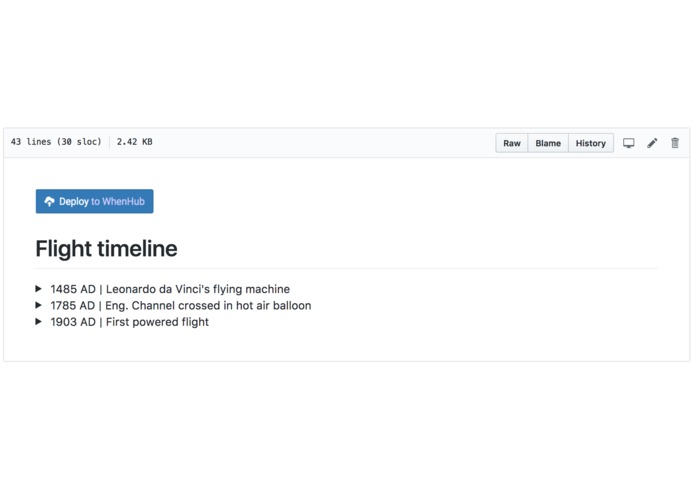Image resolution: width=695 pixels, height=494 pixels.
Task: Select the text "1903 AD | First powered flight"
Action: pyautogui.click(x=129, y=322)
